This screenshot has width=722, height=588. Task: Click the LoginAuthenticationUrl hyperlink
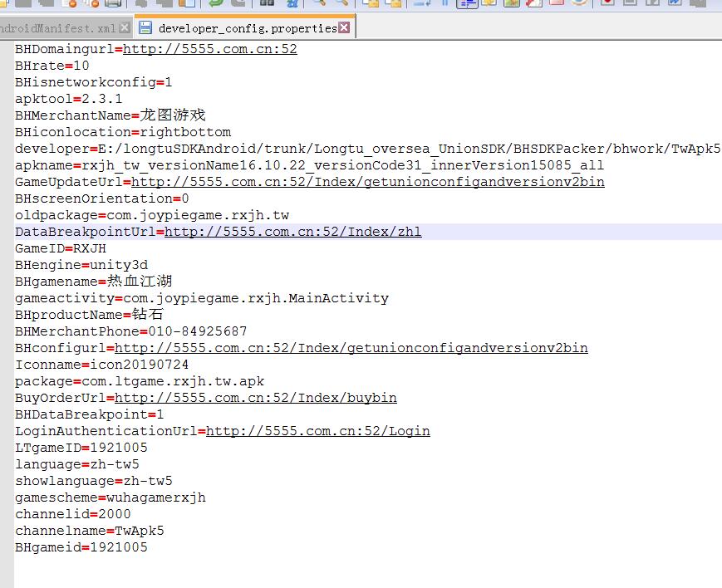pos(317,431)
